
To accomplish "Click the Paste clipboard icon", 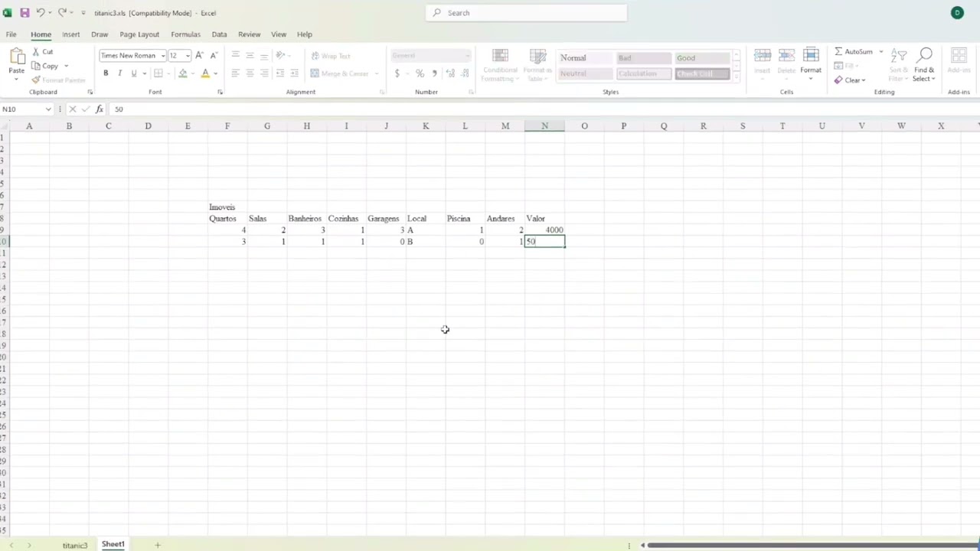I will (x=16, y=56).
